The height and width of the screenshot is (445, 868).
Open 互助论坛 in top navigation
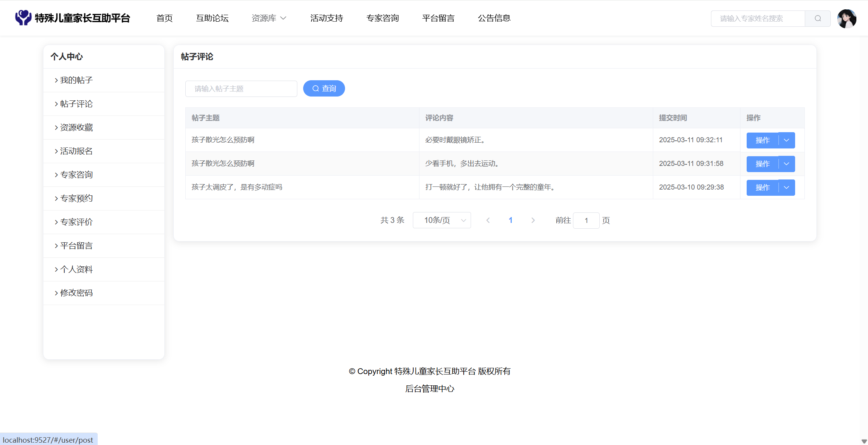[x=212, y=18]
